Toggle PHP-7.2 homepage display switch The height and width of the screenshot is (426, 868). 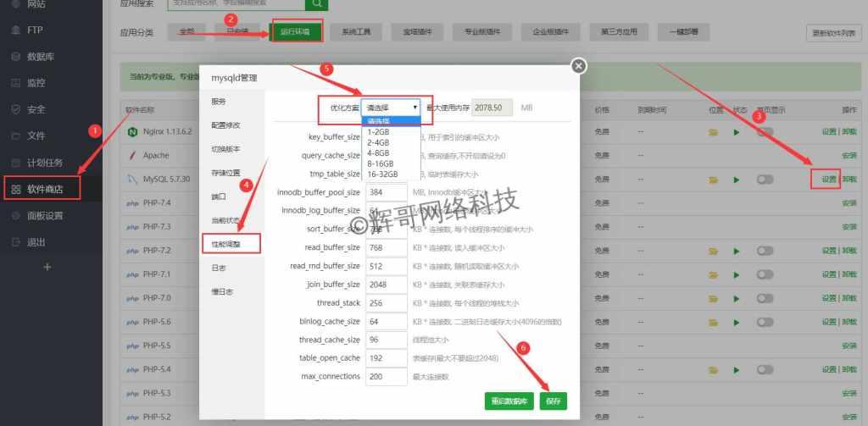765,251
